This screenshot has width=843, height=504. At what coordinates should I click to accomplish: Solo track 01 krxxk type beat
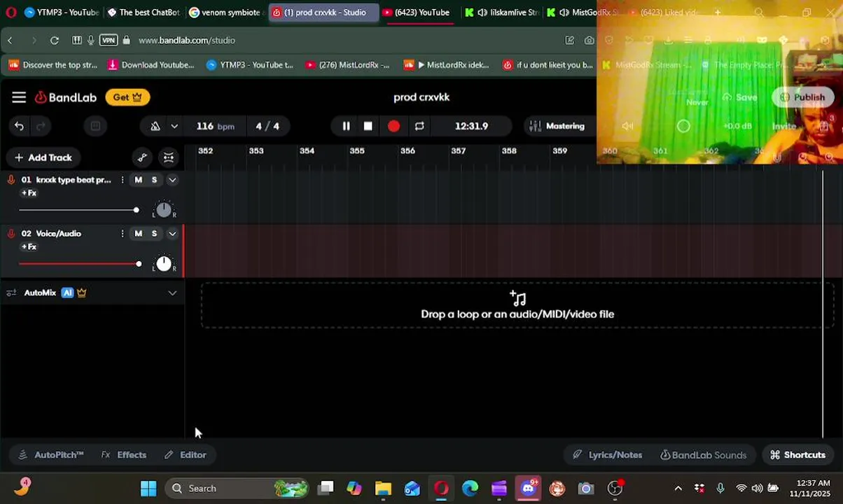coord(154,180)
